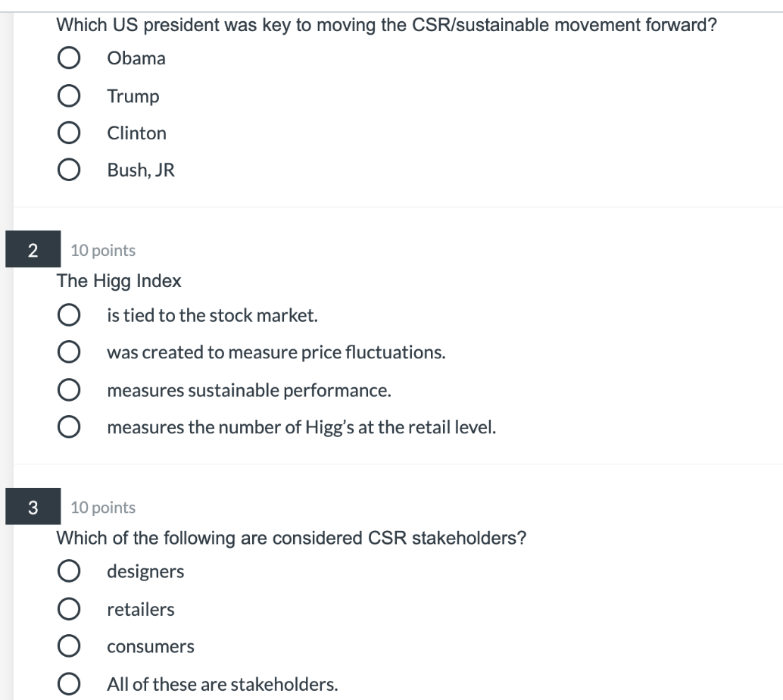
Task: Click the left sidebar scrollbar area
Action: (5, 348)
